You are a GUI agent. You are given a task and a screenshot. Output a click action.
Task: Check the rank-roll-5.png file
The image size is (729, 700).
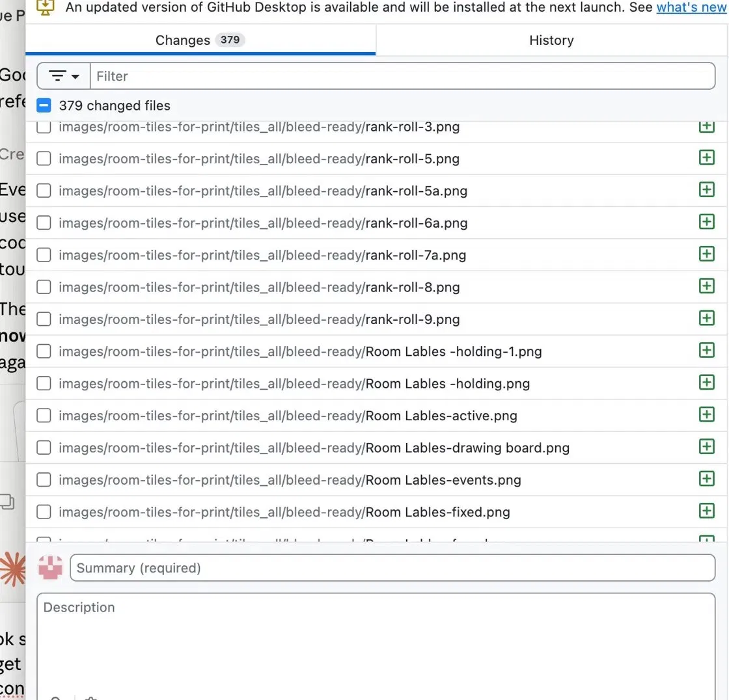[x=44, y=159]
